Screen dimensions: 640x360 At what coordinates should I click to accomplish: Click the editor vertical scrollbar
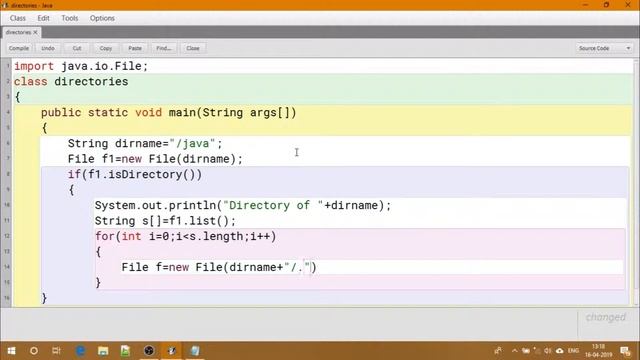point(636,182)
